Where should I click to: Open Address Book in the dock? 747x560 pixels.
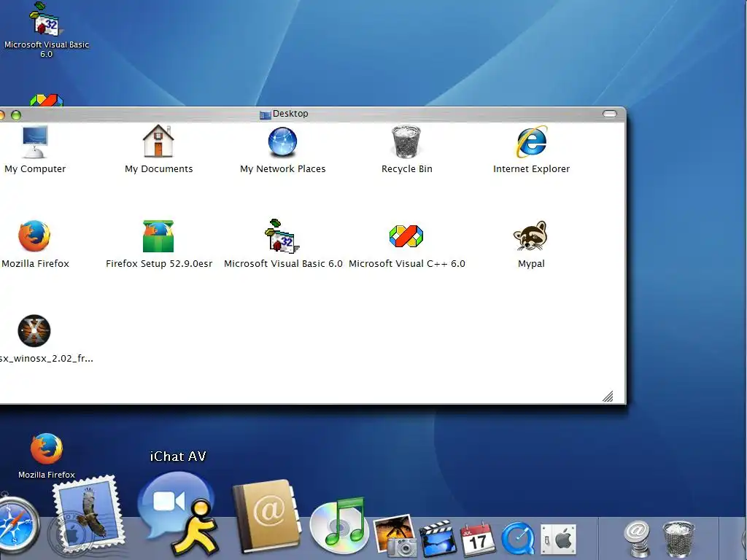267,516
